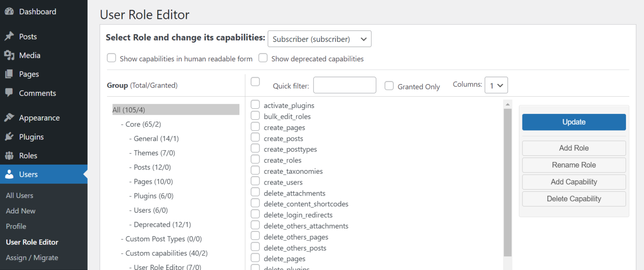Open Media via its sidebar icon
The image size is (644, 270).
pos(9,55)
